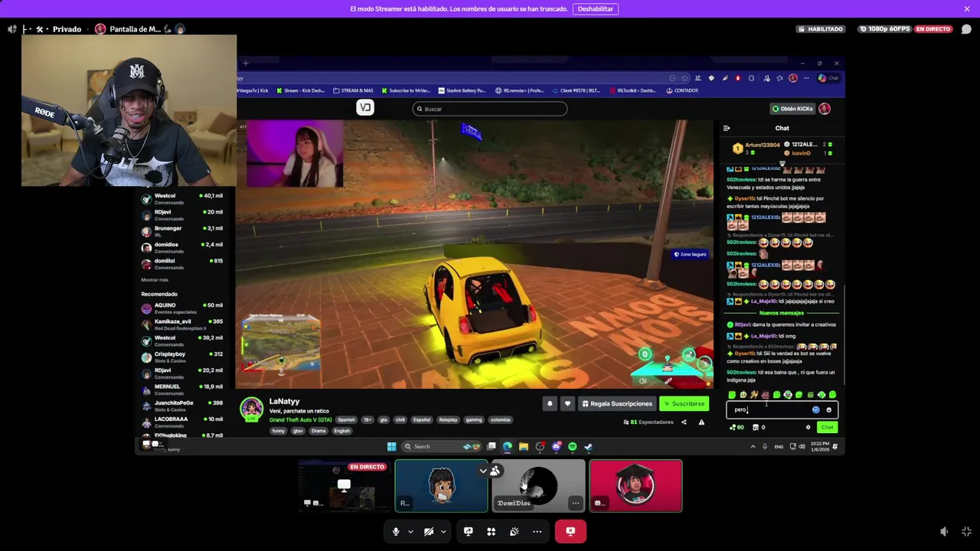Click Zona Segura indicator on stream
This screenshot has height=551, width=980.
coord(690,254)
